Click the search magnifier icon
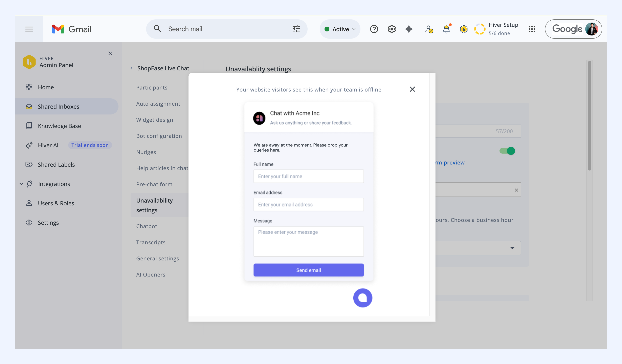Viewport: 622px width, 364px height. tap(157, 29)
